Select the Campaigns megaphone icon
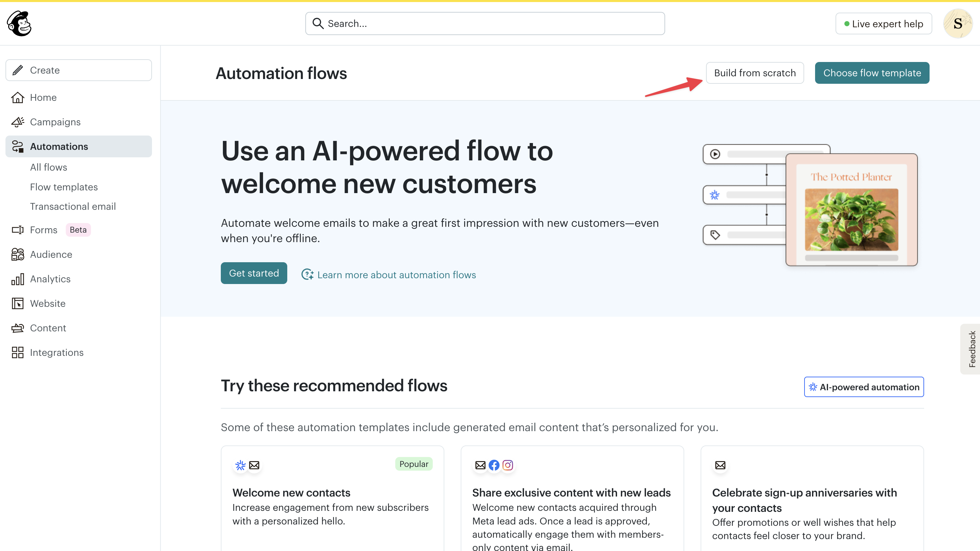980x551 pixels. point(17,122)
